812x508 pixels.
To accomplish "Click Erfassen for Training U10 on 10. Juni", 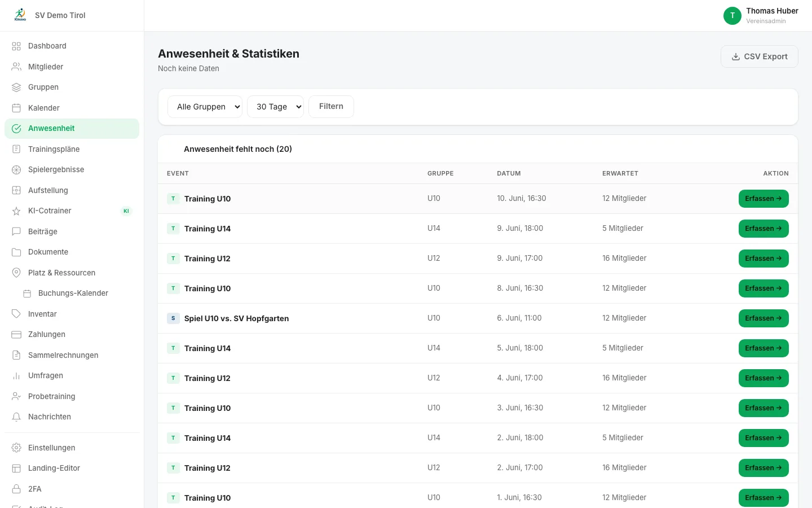I will (x=764, y=199).
